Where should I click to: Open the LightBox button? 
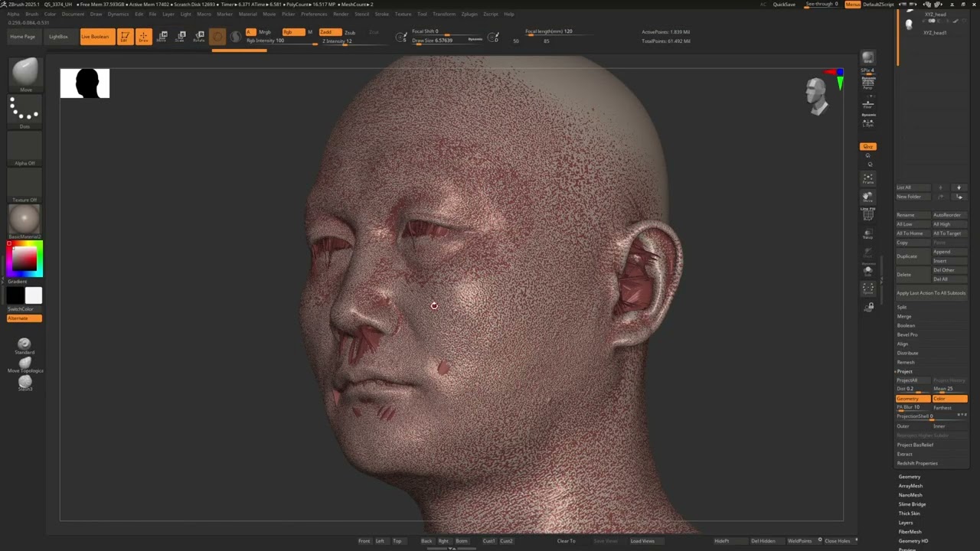[x=58, y=37]
